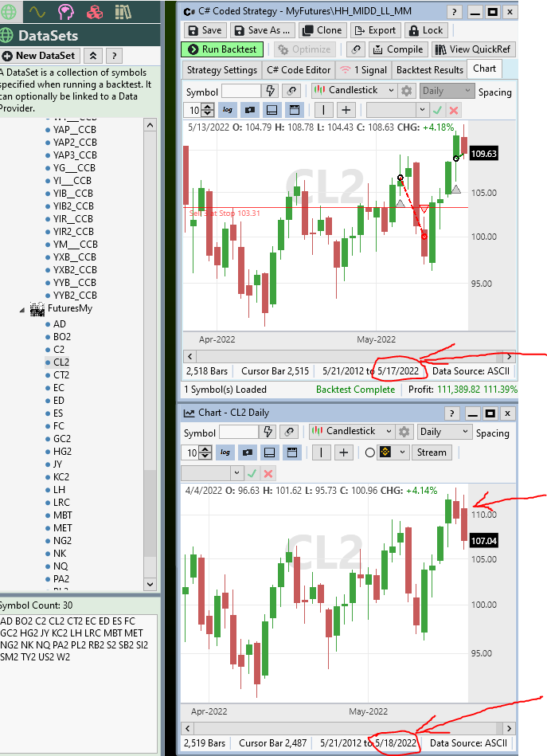547x756 pixels.
Task: Click the link icon beside Optimize button
Action: click(356, 49)
